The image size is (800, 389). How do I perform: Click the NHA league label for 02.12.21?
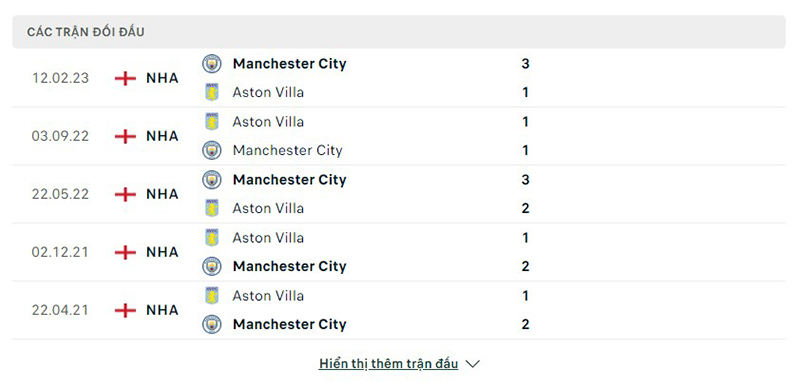pos(162,252)
